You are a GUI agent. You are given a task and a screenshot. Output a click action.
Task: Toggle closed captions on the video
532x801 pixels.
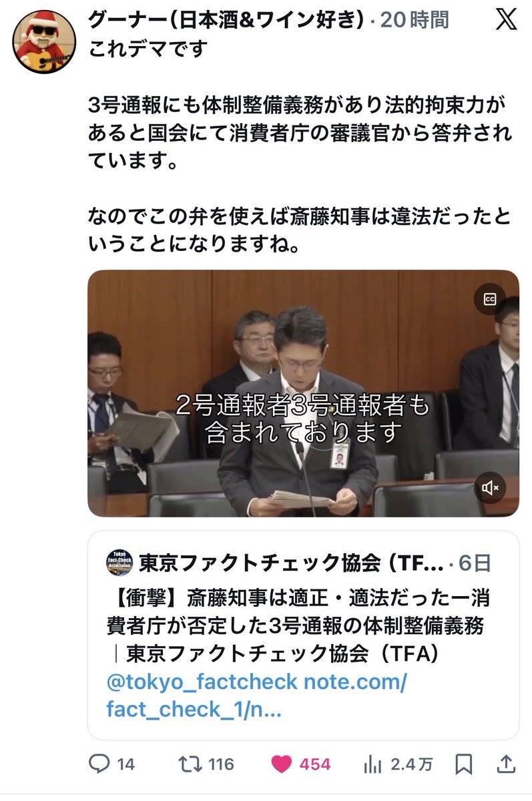[489, 300]
